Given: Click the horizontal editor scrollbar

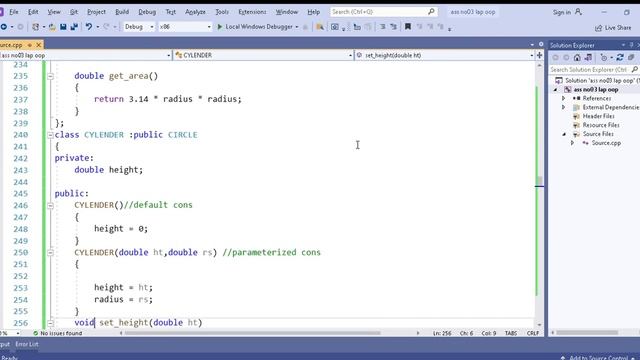Looking at the screenshot, I should [x=252, y=333].
